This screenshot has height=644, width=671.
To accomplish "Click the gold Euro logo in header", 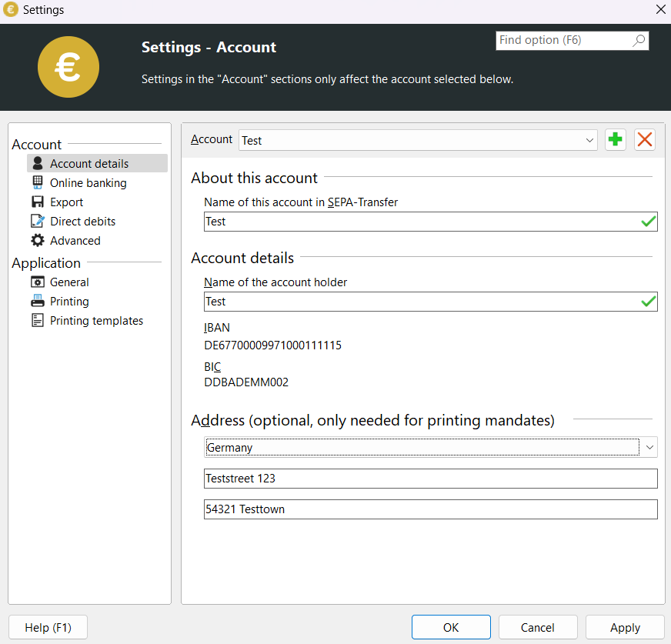I will [x=68, y=67].
